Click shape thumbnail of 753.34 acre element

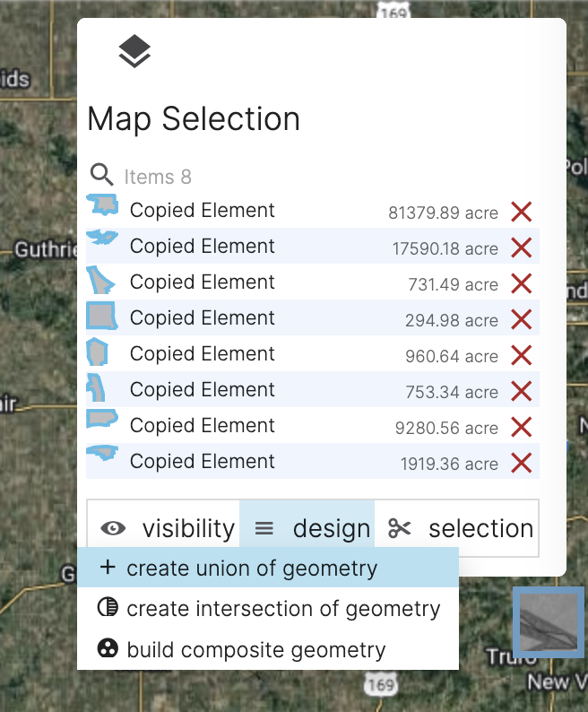click(96, 387)
